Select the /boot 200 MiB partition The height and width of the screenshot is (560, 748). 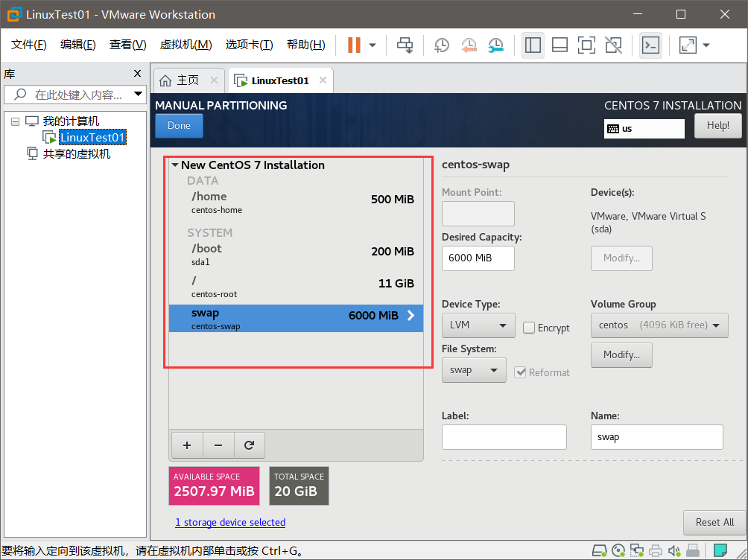[296, 254]
